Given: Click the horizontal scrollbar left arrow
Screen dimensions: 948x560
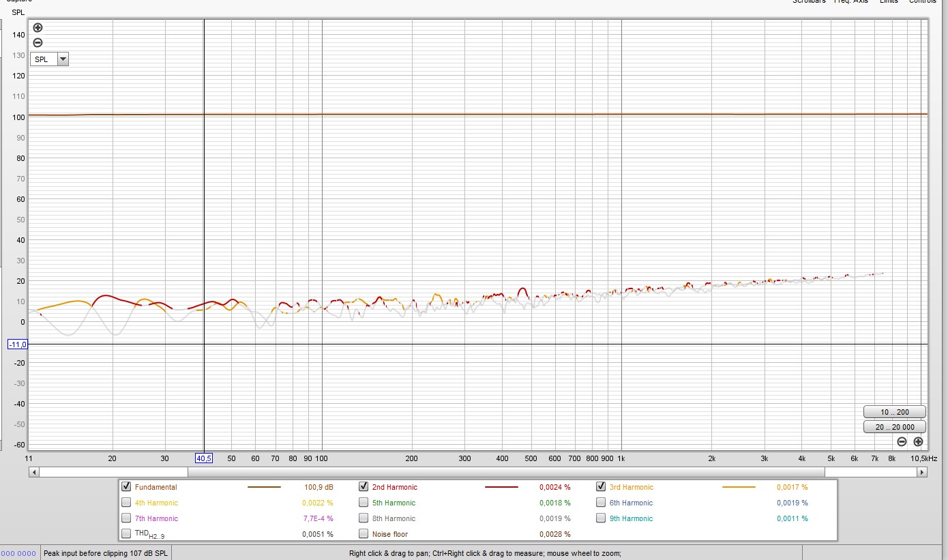Looking at the screenshot, I should tap(33, 472).
